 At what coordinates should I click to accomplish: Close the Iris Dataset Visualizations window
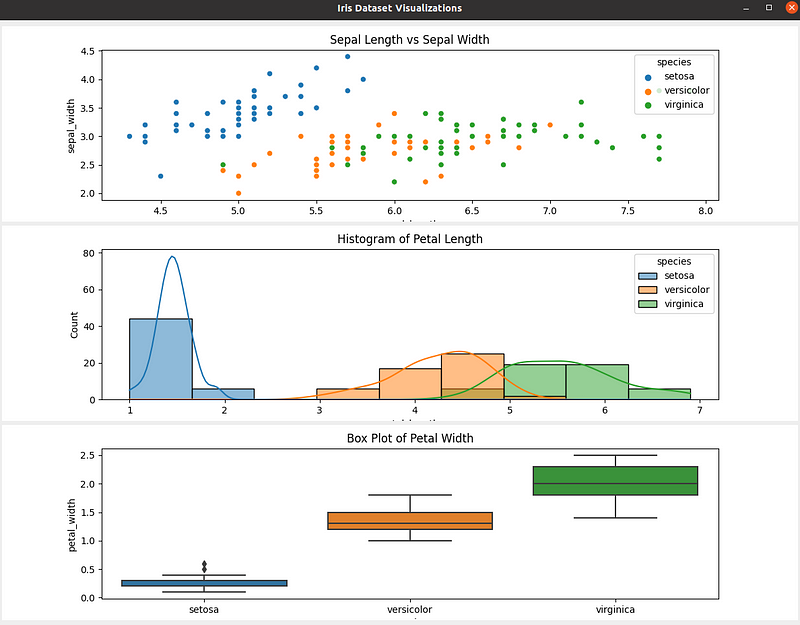tap(791, 8)
